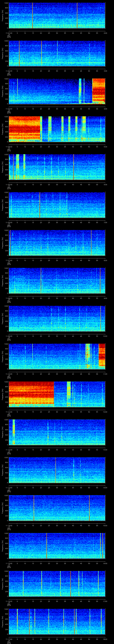This screenshot has height=644, width=114.
Task: Select the spectrogram panel starting at 11:09:00
Action: 57,318
